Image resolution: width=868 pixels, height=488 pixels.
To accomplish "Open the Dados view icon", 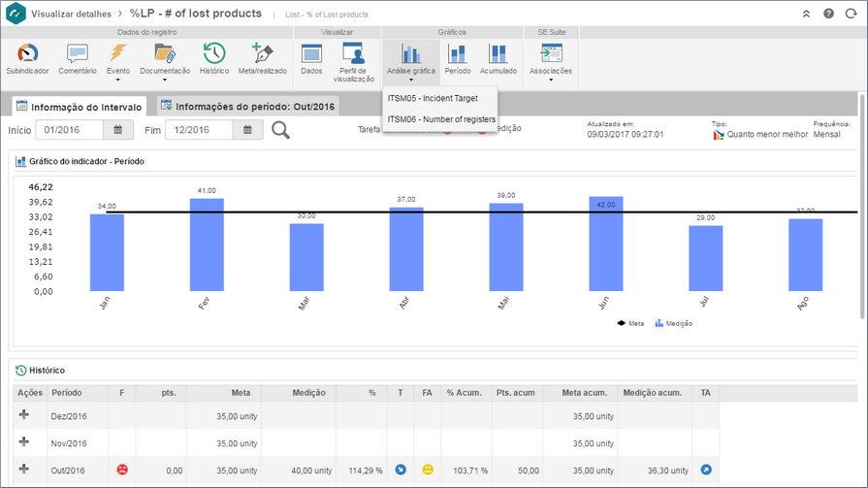I will 311,54.
